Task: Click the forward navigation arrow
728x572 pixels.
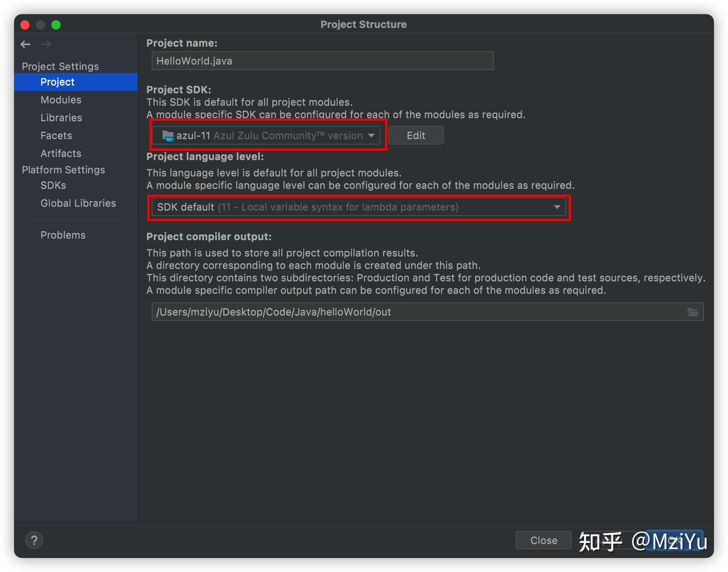Action: (x=46, y=44)
